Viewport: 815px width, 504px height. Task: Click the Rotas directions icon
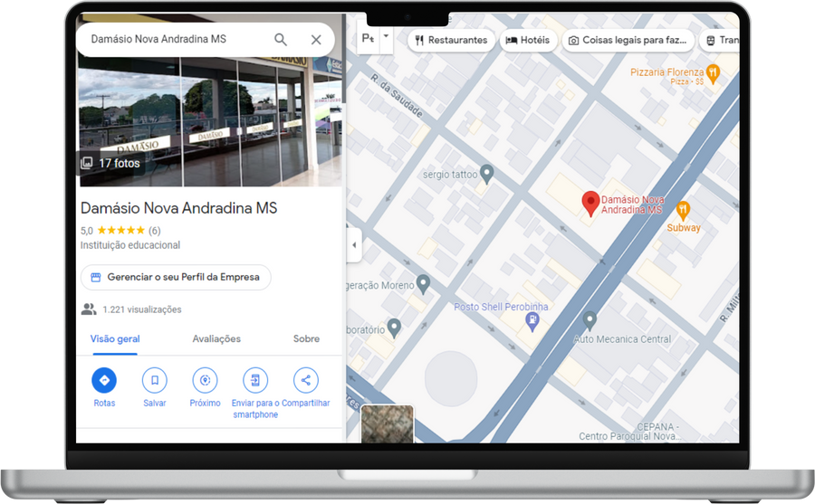coord(104,380)
